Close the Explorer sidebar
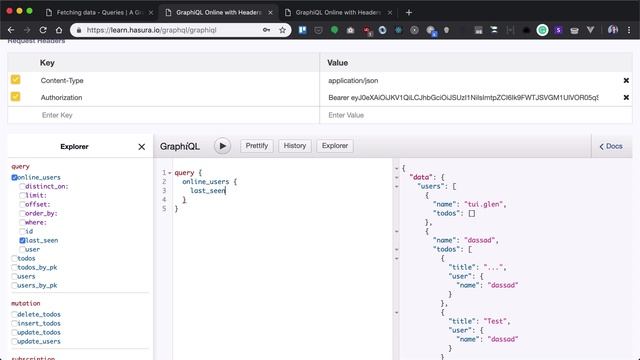Viewport: 640px width, 360px height. [142, 147]
